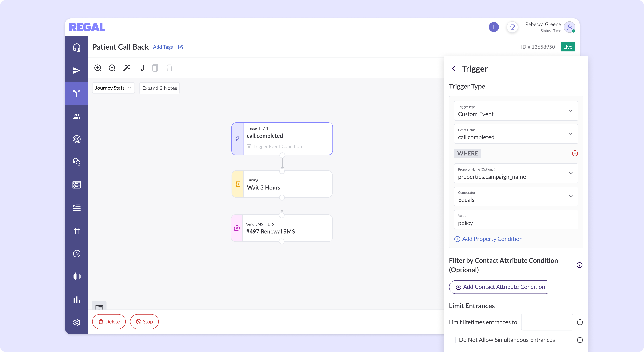The image size is (644, 352).
Task: Zoom in on the journey canvas
Action: coord(98,68)
